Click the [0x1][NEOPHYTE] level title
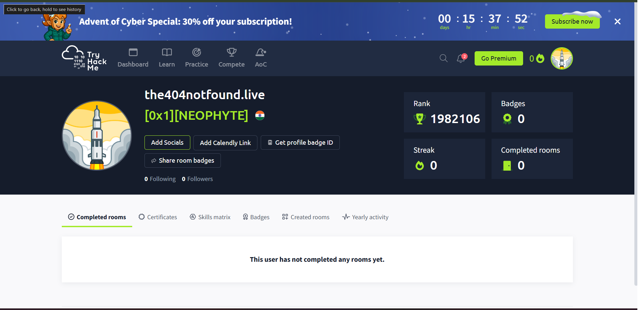Screen dimensions: 644x310 (196, 115)
